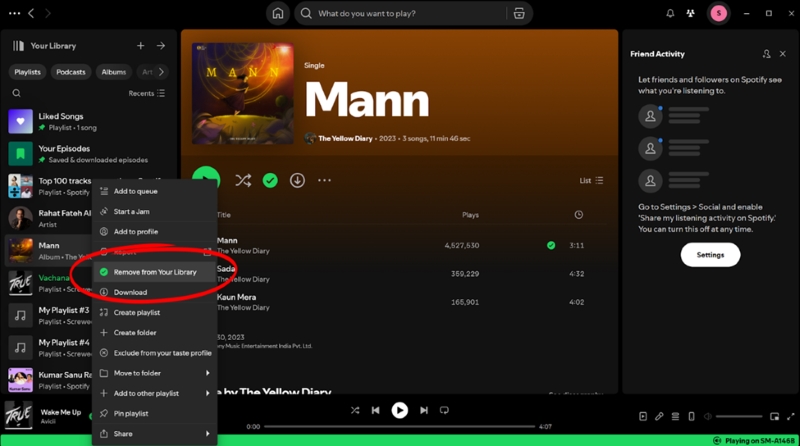Image resolution: width=800 pixels, height=446 pixels.
Task: Sort tracks by the duration clock icon
Action: [x=579, y=215]
